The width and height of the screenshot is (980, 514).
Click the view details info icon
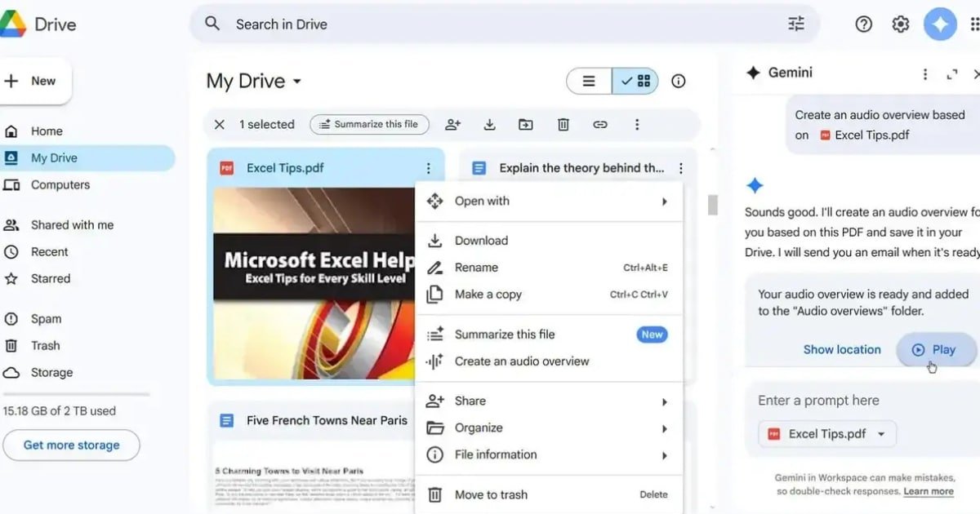[679, 81]
